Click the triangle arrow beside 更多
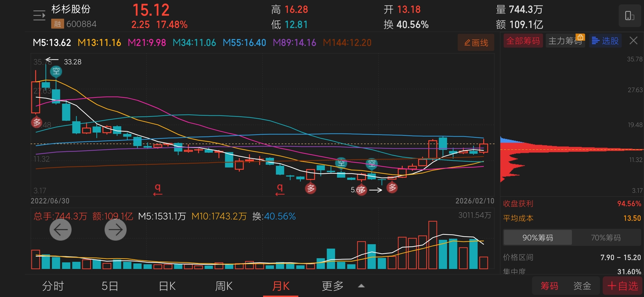 tap(361, 286)
